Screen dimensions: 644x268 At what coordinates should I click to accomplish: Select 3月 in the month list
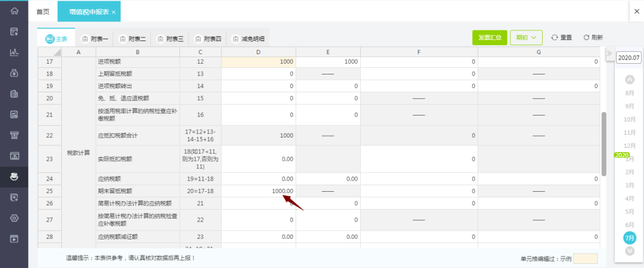coord(629,185)
